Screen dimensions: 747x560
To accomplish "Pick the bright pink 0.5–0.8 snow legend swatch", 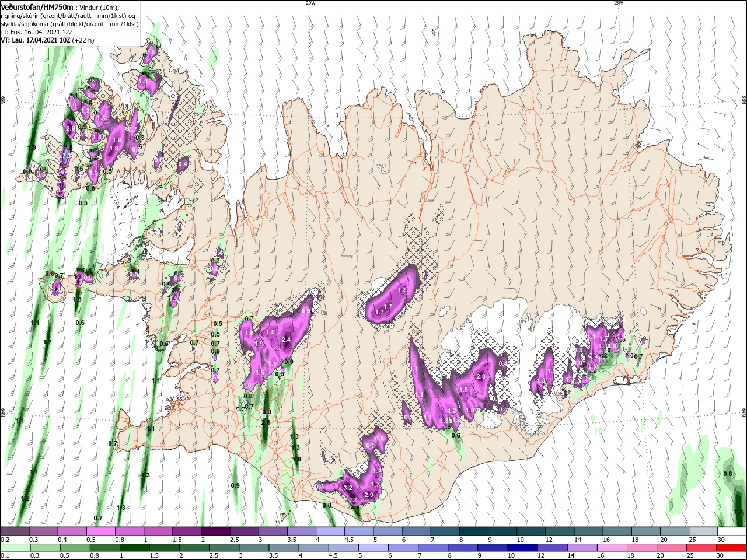I will tap(100, 531).
